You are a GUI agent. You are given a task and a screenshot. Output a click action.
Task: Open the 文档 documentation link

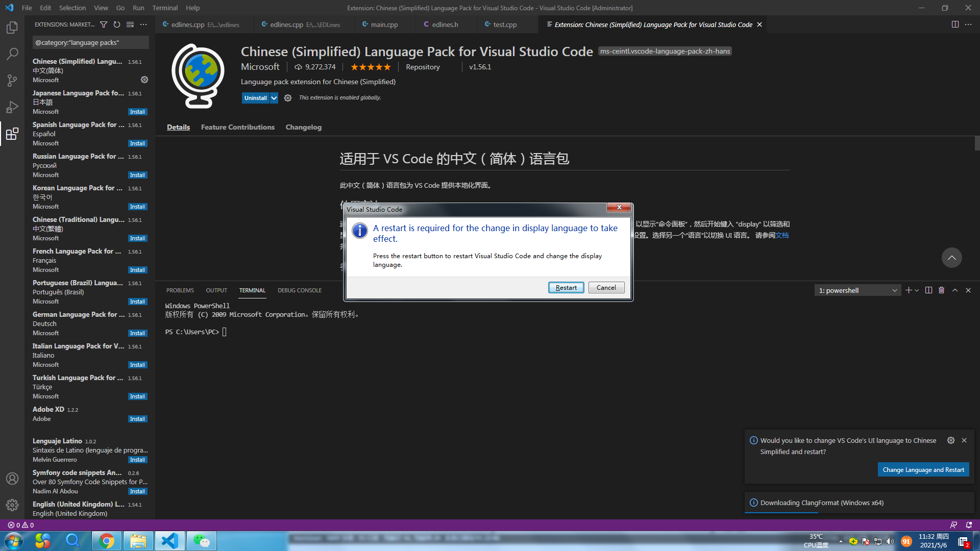pyautogui.click(x=782, y=235)
